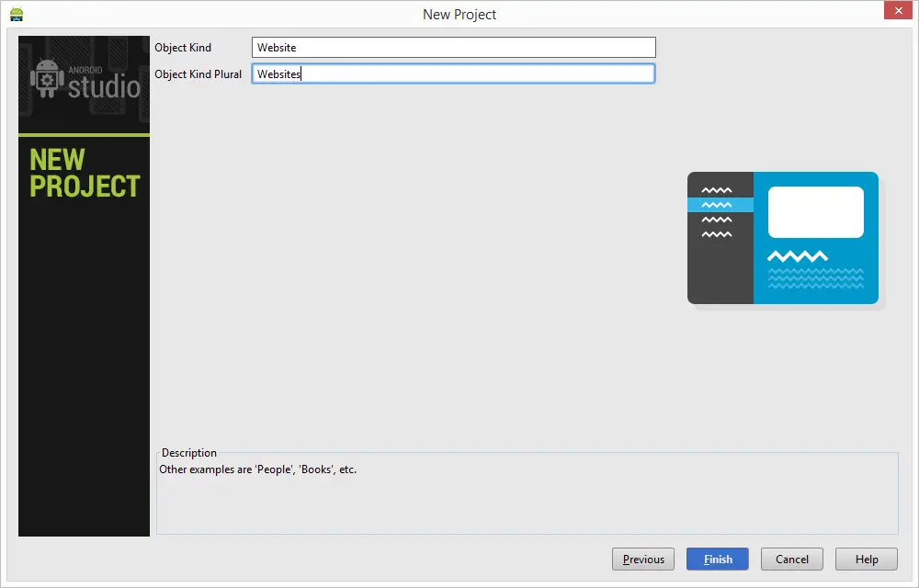The image size is (919, 588).
Task: Click the highlighted blue row in the template preview
Action: point(720,205)
